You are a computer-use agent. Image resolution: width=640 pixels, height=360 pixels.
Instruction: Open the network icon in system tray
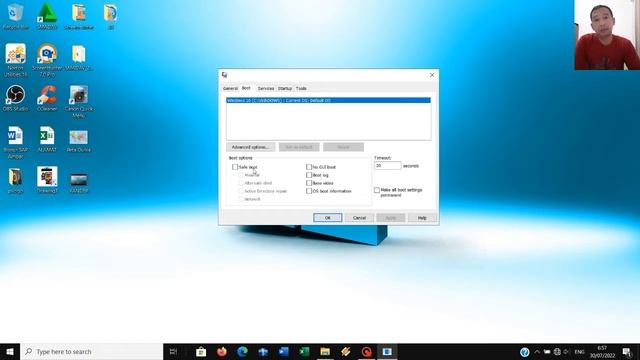coord(557,352)
